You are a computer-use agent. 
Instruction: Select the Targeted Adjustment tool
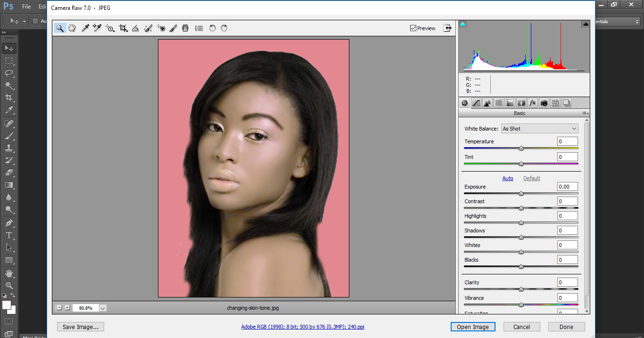click(x=110, y=28)
